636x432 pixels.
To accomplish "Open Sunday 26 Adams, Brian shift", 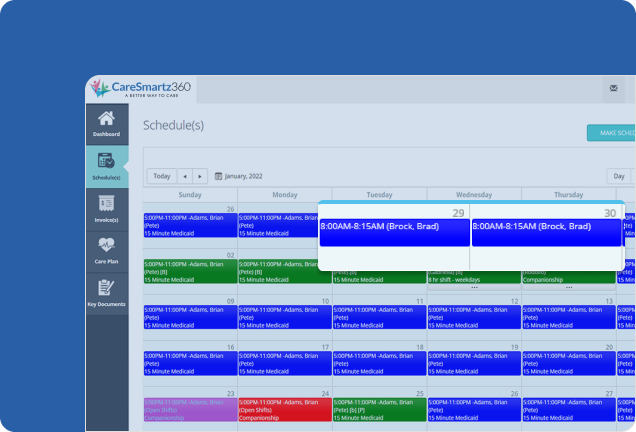I will (190, 225).
